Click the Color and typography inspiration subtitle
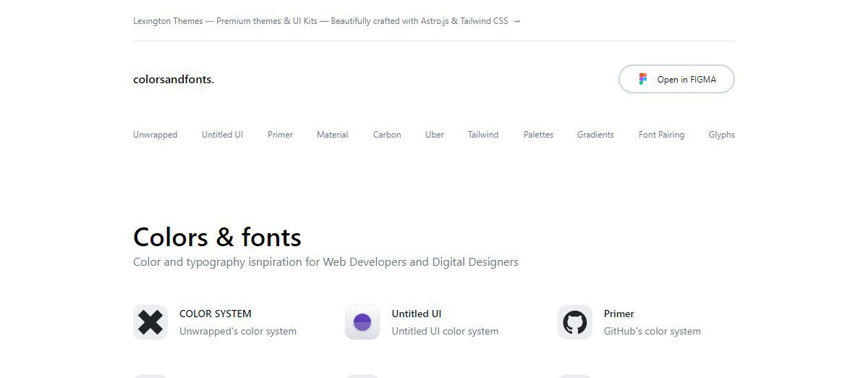This screenshot has height=378, width=868. (325, 262)
